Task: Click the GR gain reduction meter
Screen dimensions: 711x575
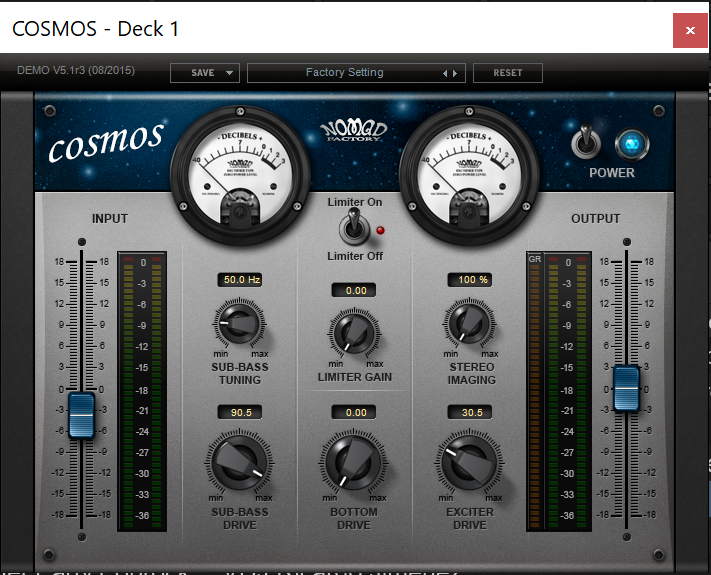Action: coord(535,391)
